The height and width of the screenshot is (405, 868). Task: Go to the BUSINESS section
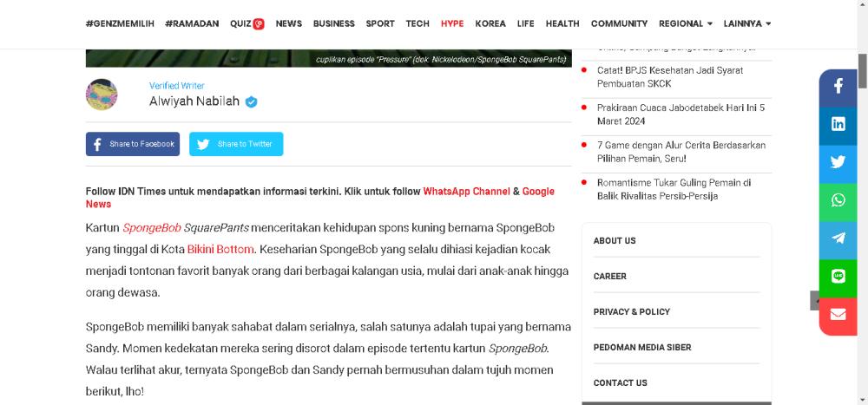click(334, 23)
